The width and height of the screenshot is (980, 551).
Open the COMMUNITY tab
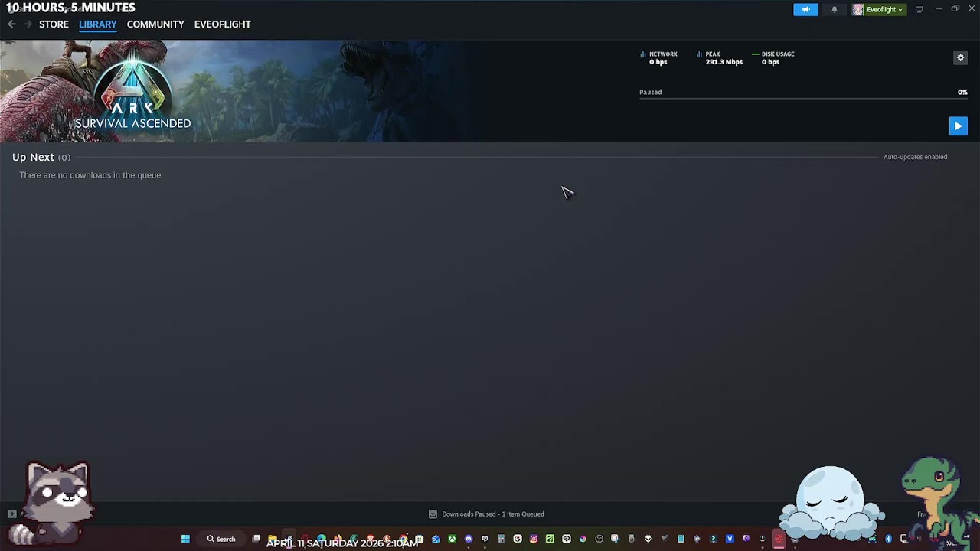click(155, 24)
